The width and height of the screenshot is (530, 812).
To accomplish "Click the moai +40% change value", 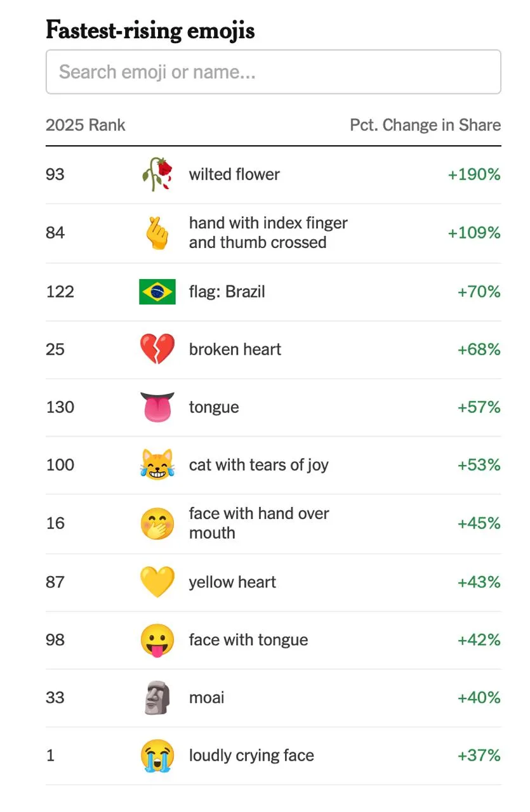I will tap(479, 698).
